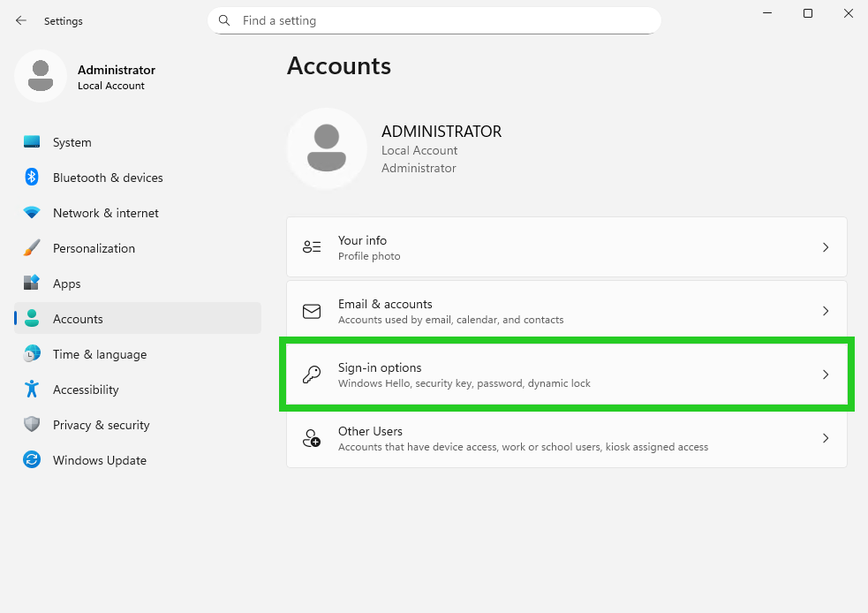Select the System category icon
The height and width of the screenshot is (613, 868).
(29, 142)
